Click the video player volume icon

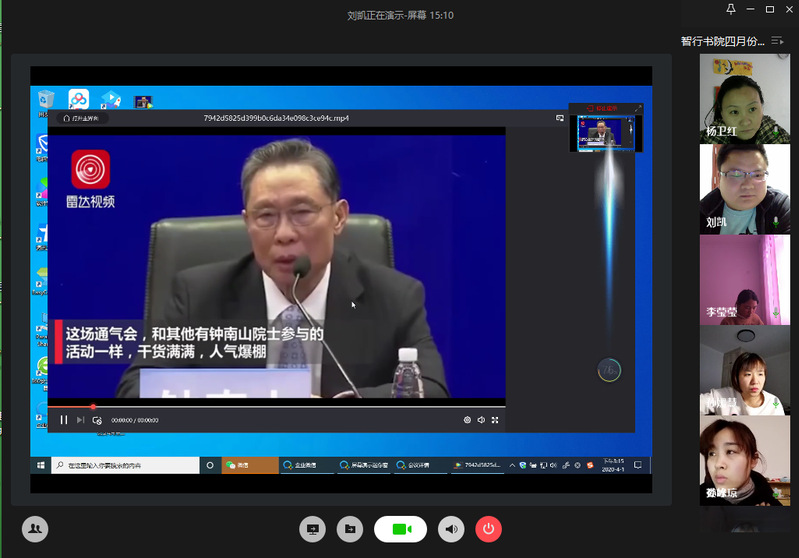click(481, 420)
